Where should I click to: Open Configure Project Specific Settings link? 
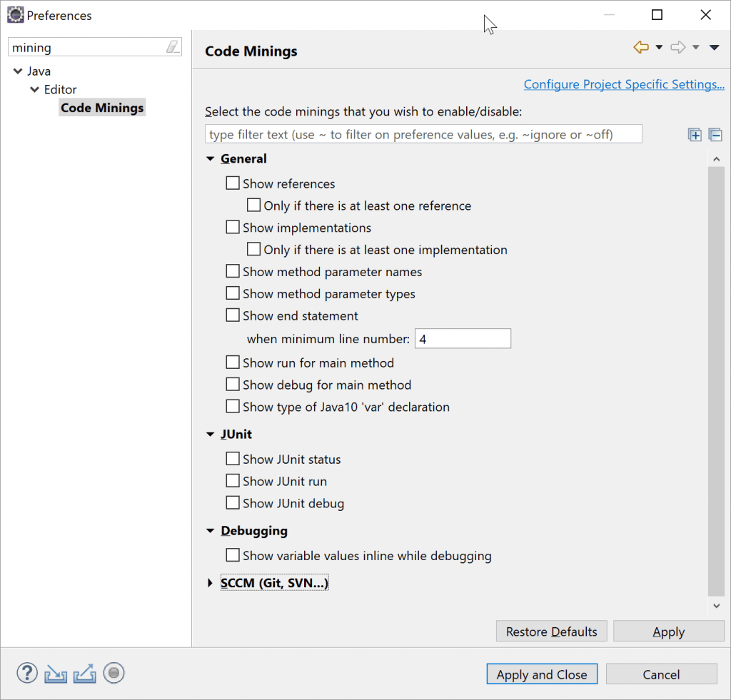tap(624, 84)
